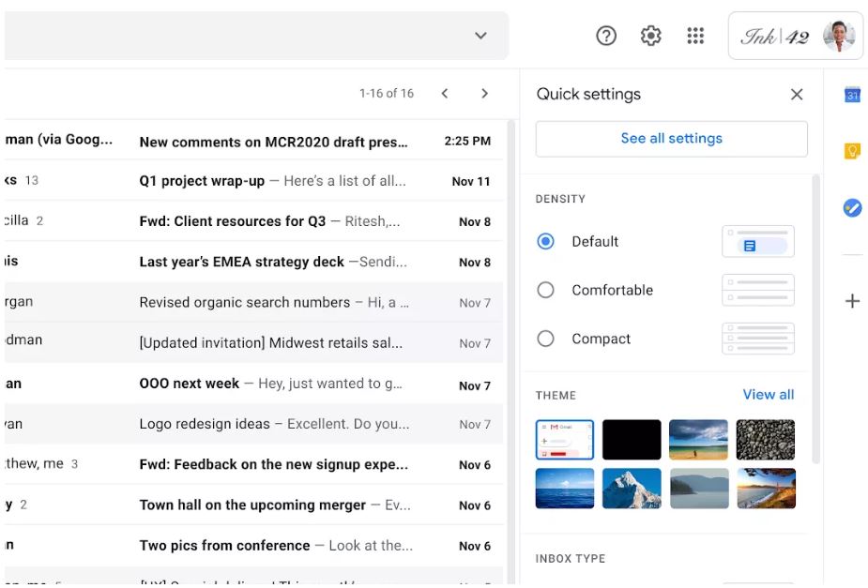Go to older emails arrow
Screen dimensions: 868x588
pyautogui.click(x=485, y=94)
